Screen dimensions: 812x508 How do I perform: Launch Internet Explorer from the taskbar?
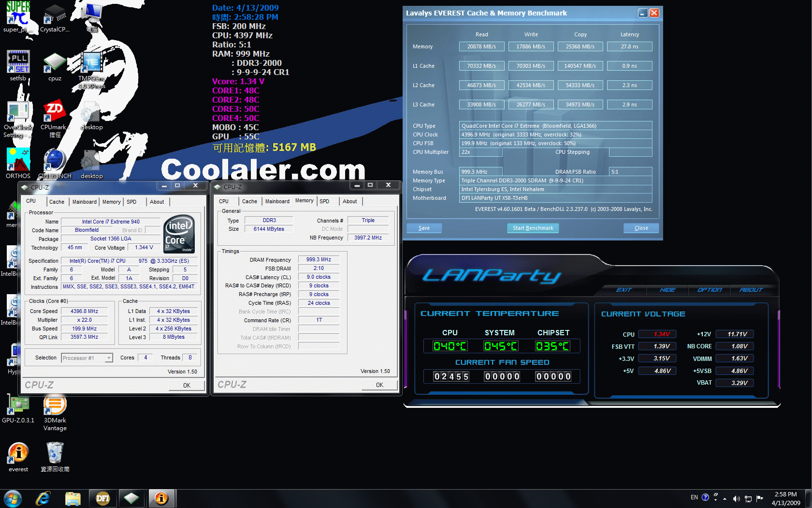[43, 498]
